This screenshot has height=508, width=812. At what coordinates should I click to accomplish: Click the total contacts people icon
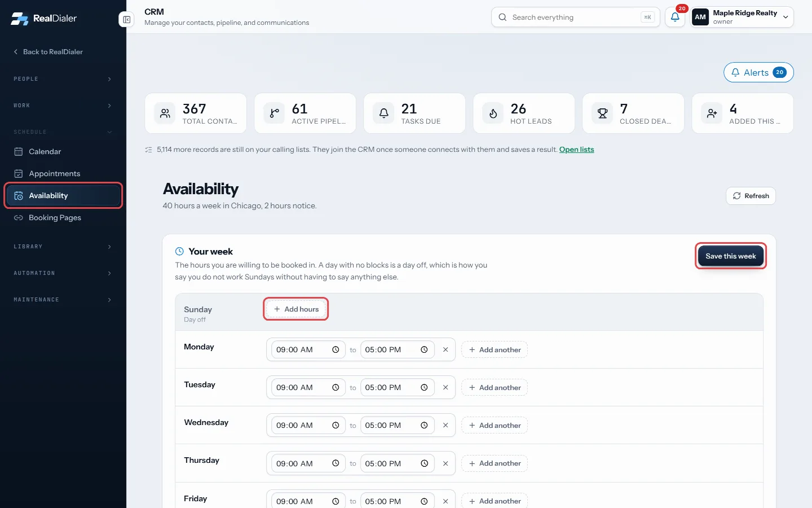pos(165,113)
